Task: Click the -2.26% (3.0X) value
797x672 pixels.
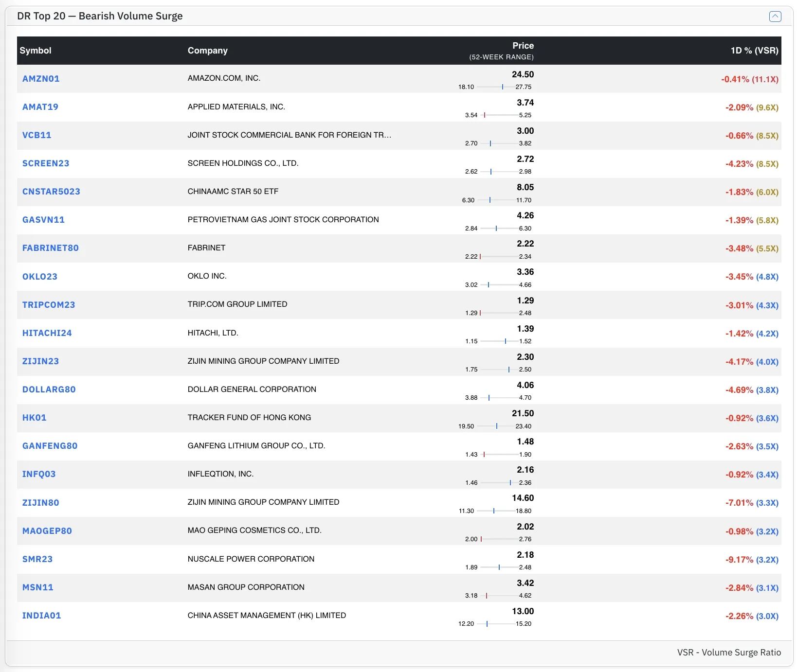Action: point(752,616)
